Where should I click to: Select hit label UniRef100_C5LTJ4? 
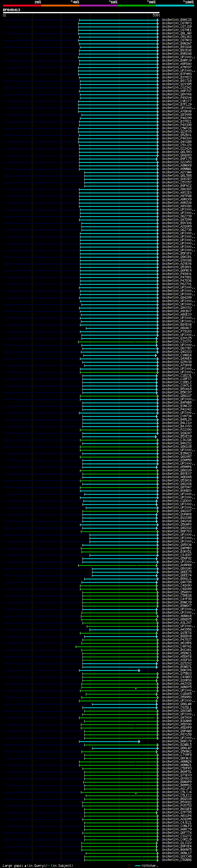coord(176,792)
